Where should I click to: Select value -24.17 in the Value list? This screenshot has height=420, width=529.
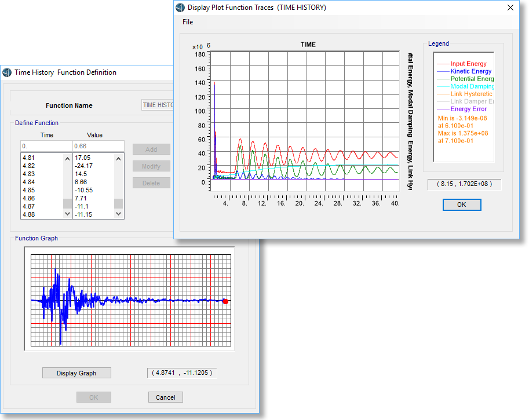85,166
